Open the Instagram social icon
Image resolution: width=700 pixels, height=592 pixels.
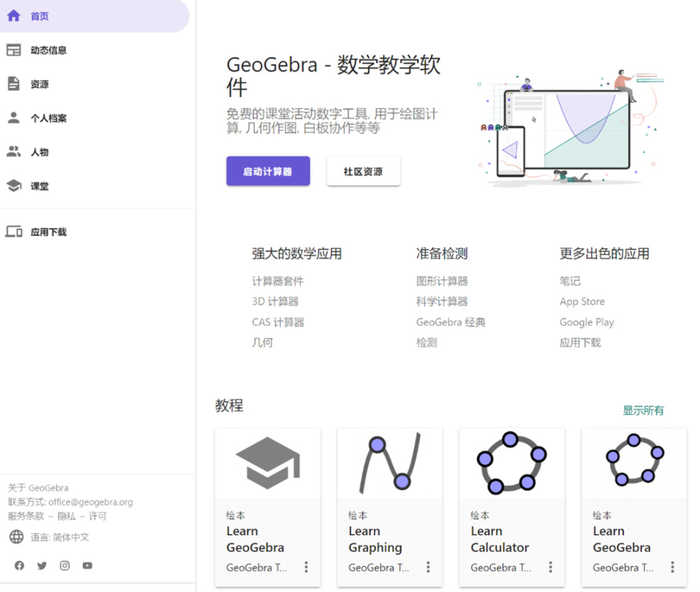pos(64,566)
